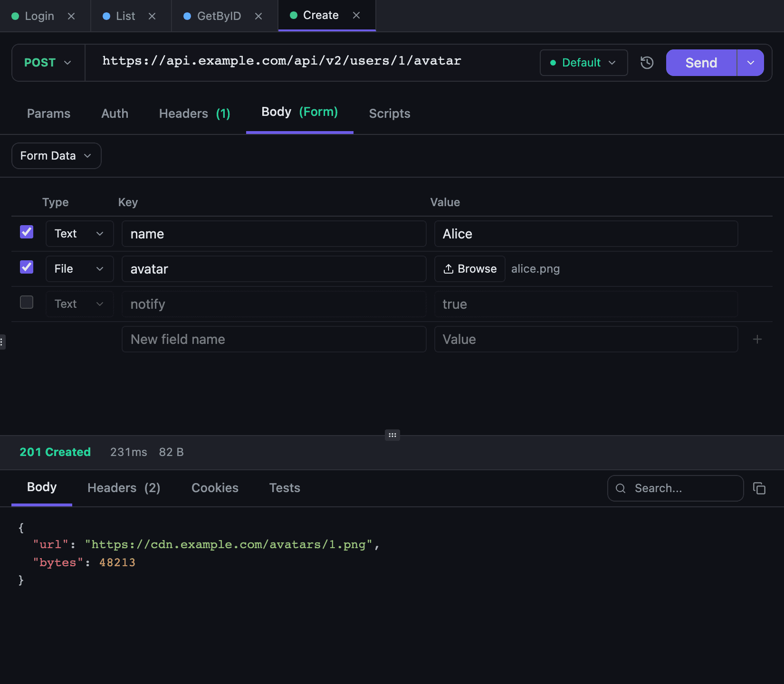Close the Login tab
Image resolution: width=784 pixels, height=684 pixels.
tap(71, 16)
